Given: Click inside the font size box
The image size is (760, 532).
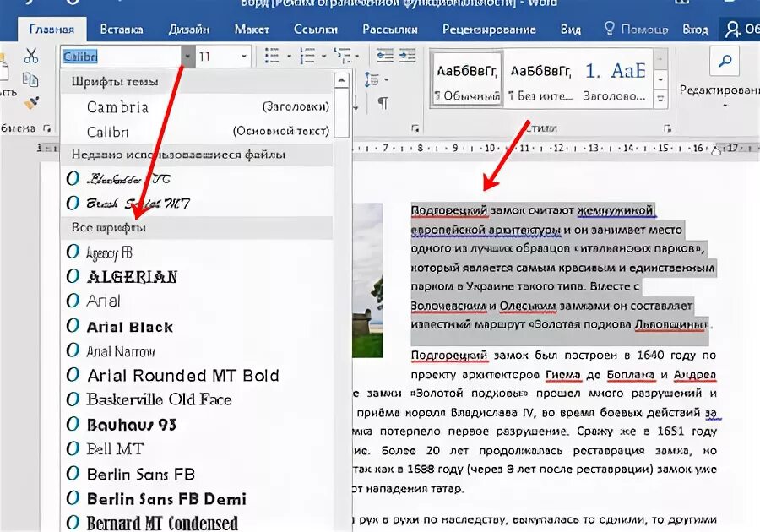Looking at the screenshot, I should 217,57.
